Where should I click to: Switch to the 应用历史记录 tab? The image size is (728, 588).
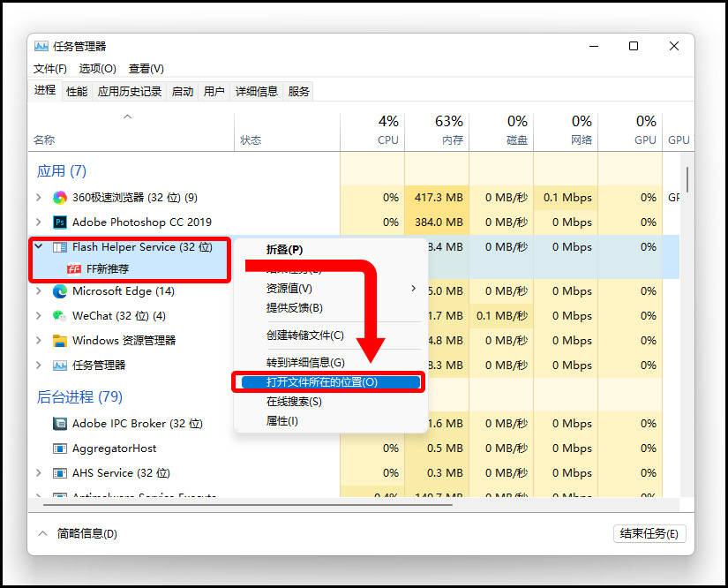coord(130,92)
